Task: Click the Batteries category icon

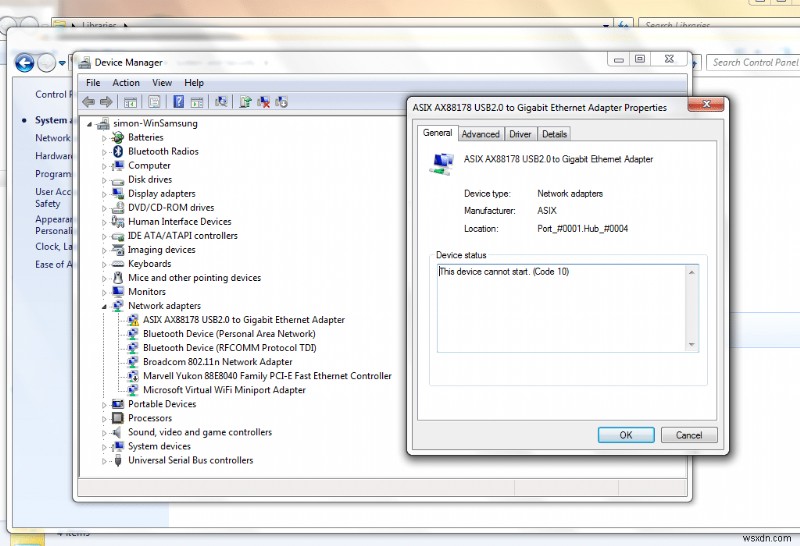Action: pyautogui.click(x=118, y=137)
